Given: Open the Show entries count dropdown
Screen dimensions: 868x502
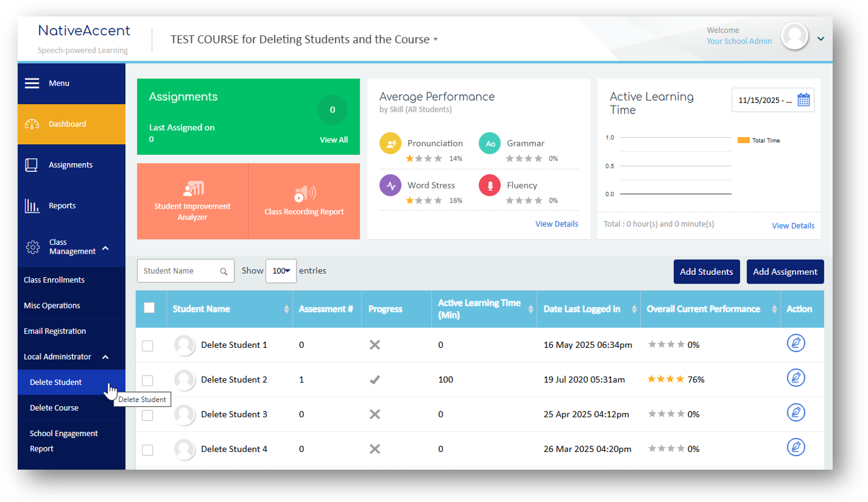Looking at the screenshot, I should 281,271.
